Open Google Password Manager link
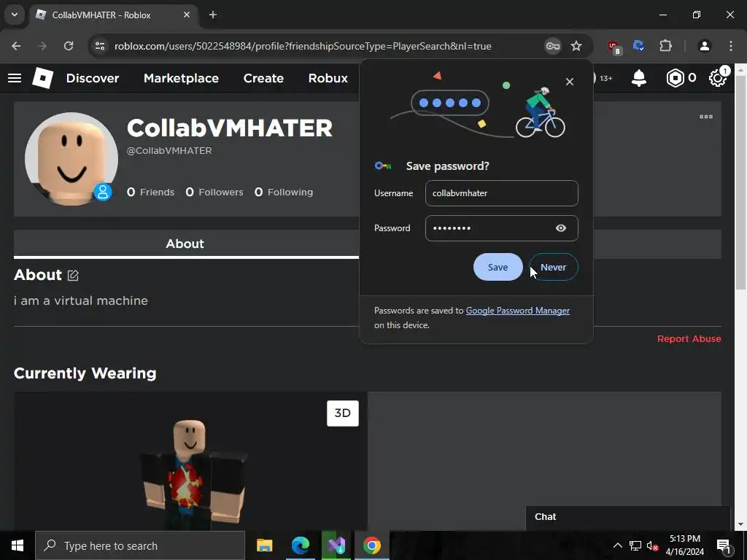This screenshot has width=747, height=560. tap(517, 311)
